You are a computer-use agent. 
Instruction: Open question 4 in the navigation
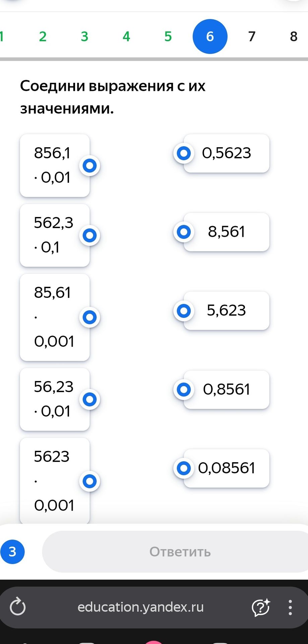[126, 37]
